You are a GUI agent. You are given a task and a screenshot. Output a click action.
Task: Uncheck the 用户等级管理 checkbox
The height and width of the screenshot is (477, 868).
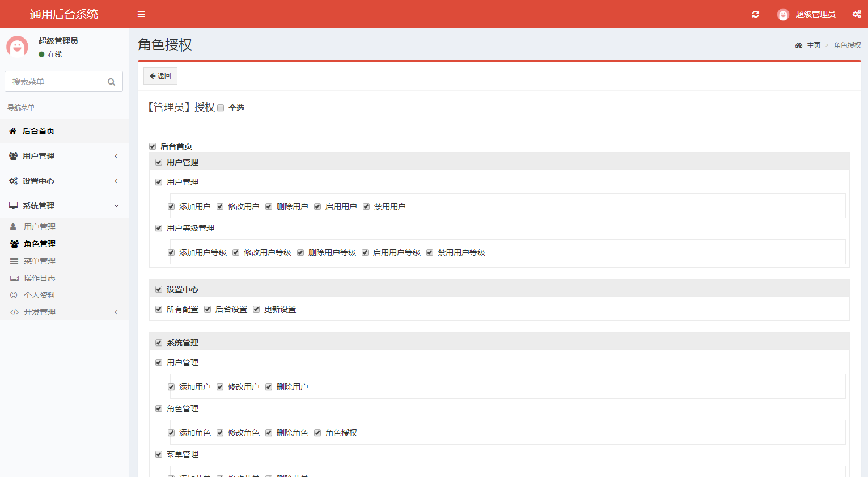tap(159, 228)
